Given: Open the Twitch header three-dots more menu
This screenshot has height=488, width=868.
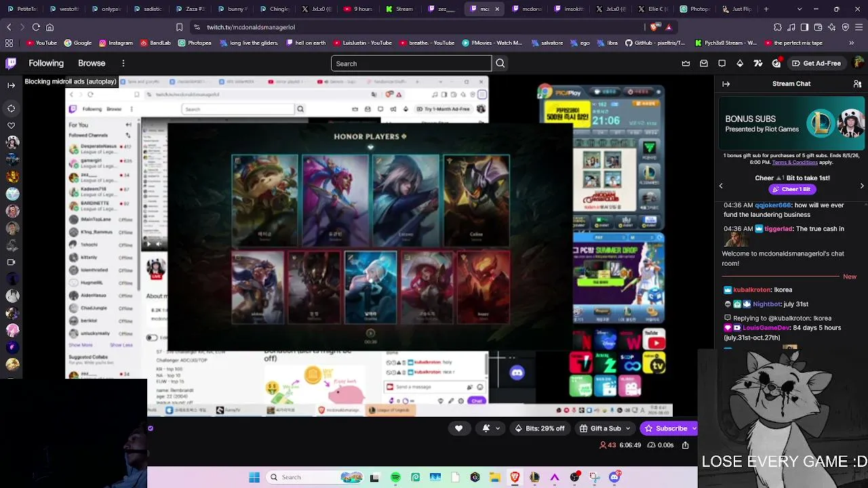Looking at the screenshot, I should [123, 63].
